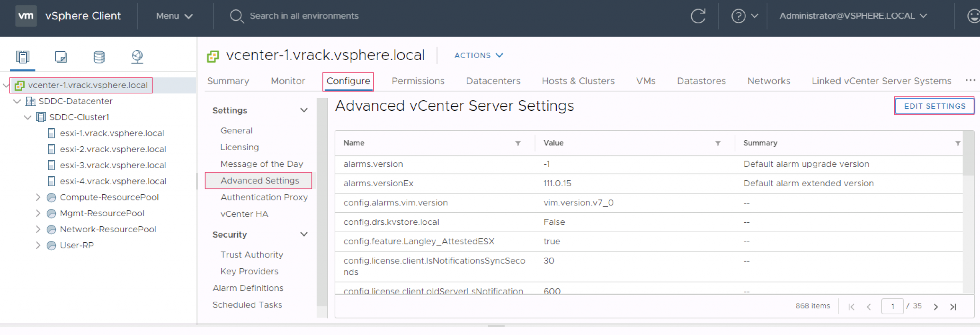
Task: Click the esxi-4 host icon
Action: (x=51, y=181)
